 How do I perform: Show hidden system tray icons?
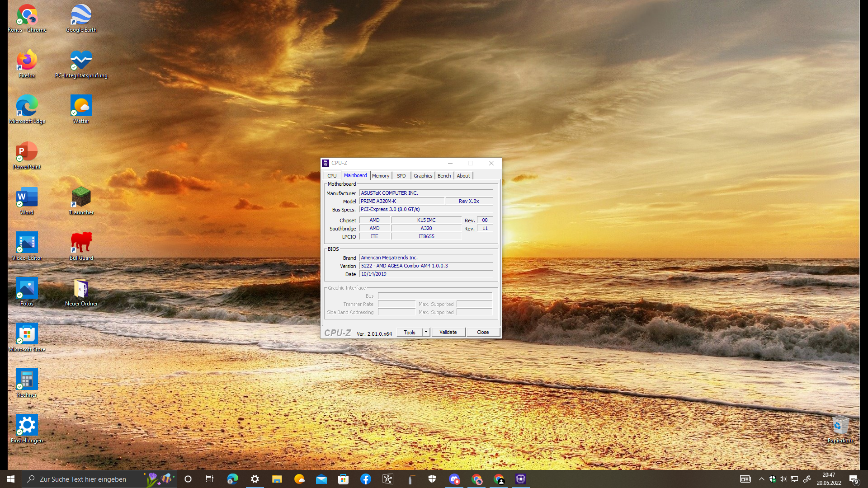761,479
